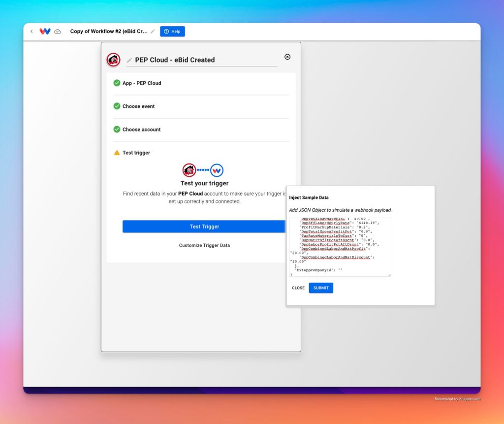Click the pencil icon beside the workflow name

(x=153, y=31)
